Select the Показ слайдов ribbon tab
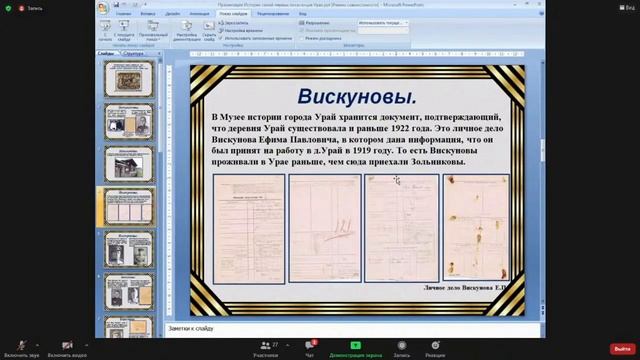The height and width of the screenshot is (360, 640). coord(233,13)
